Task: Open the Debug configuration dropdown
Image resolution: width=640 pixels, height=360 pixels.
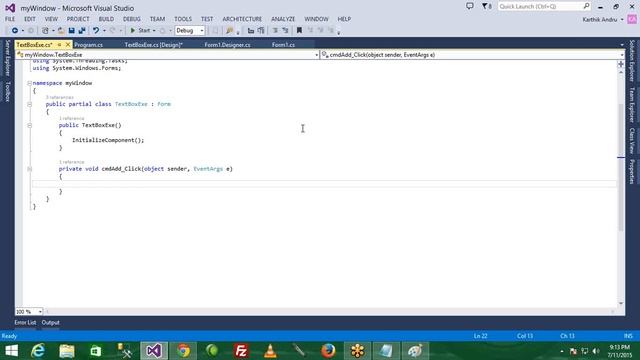Action: pos(190,31)
